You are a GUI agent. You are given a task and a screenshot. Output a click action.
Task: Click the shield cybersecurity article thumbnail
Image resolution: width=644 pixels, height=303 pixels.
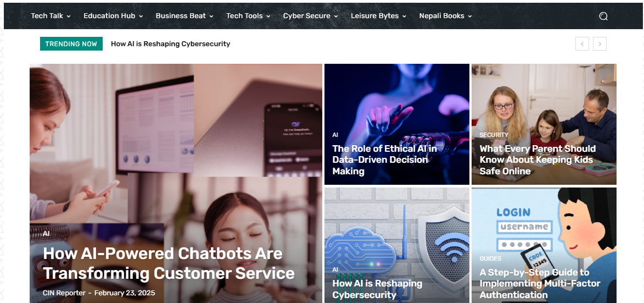coord(397,245)
